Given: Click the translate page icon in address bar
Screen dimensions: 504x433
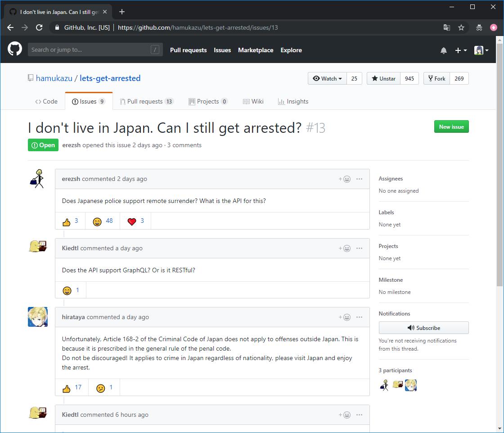Looking at the screenshot, I should (x=446, y=27).
